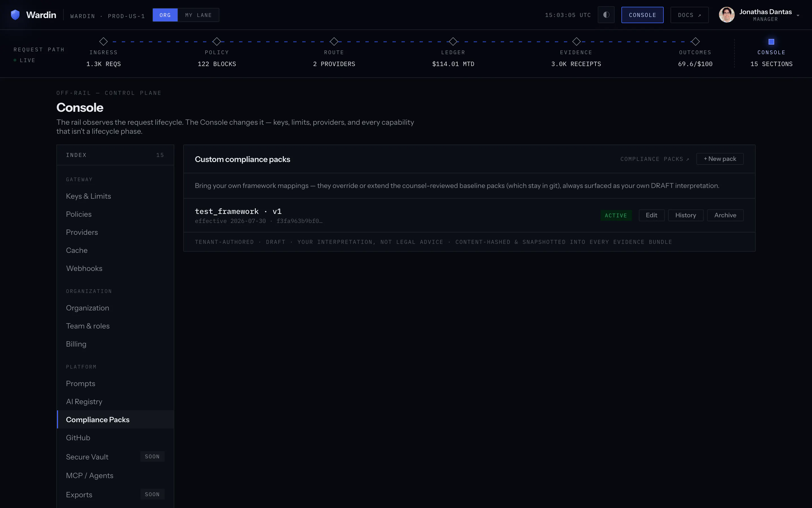This screenshot has height=508, width=812.
Task: Select the Outcomes diamond node
Action: click(x=695, y=42)
